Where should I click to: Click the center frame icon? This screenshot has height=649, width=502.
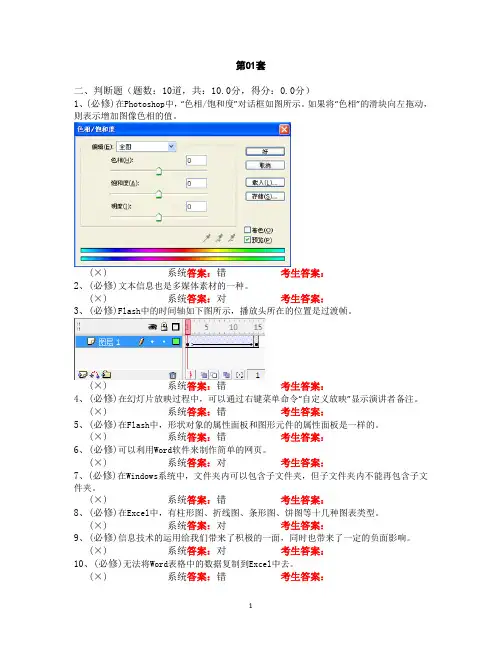coord(191,375)
